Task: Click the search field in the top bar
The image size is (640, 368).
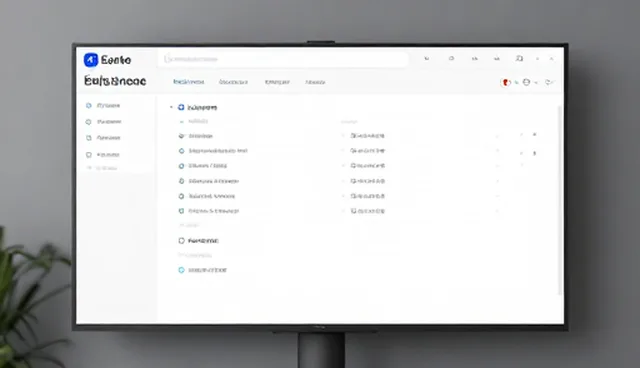Action: [283, 59]
